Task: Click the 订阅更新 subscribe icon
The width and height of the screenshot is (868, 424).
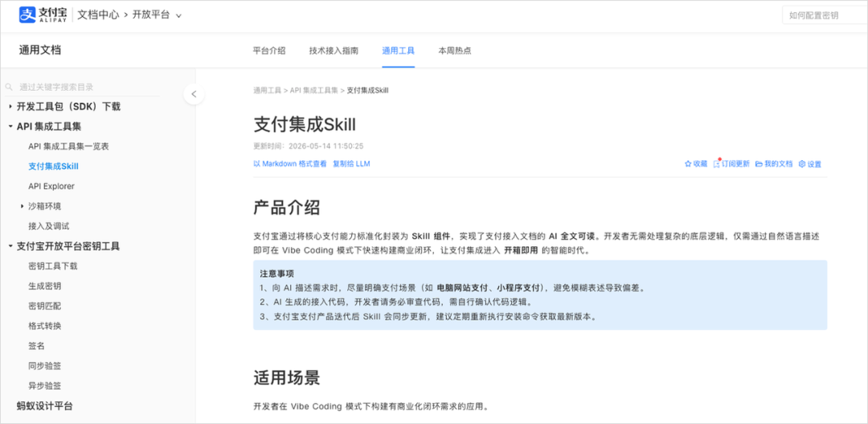Action: click(x=717, y=164)
